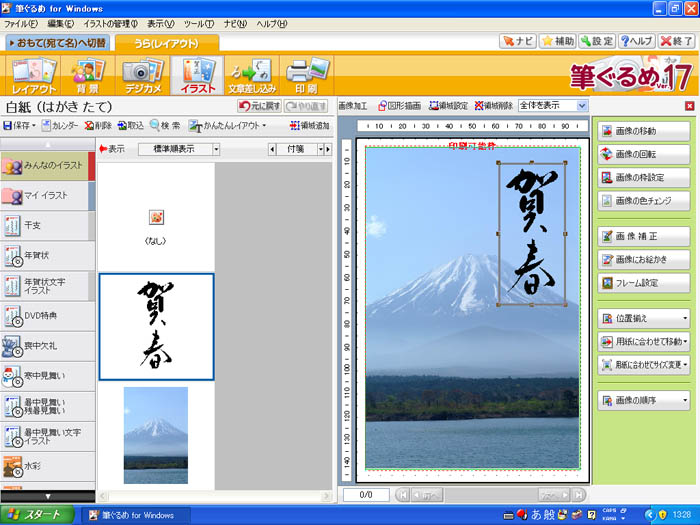Click the 文章差し込み text insert icon

(250, 75)
